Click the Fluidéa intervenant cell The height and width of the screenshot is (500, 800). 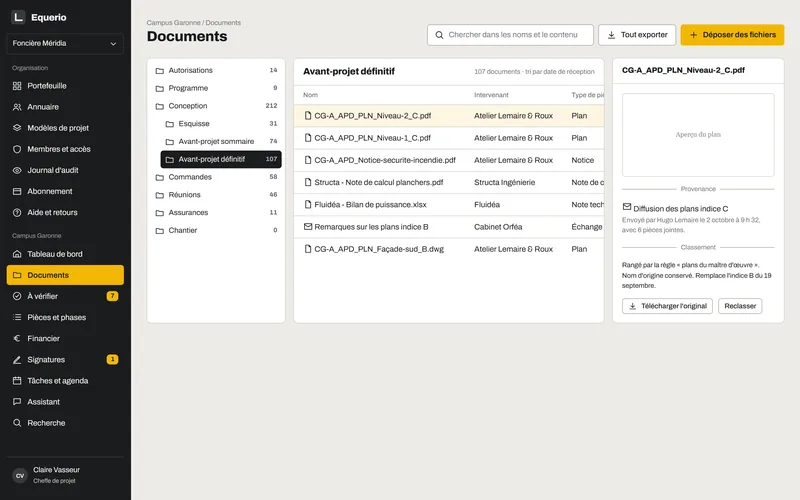point(487,205)
